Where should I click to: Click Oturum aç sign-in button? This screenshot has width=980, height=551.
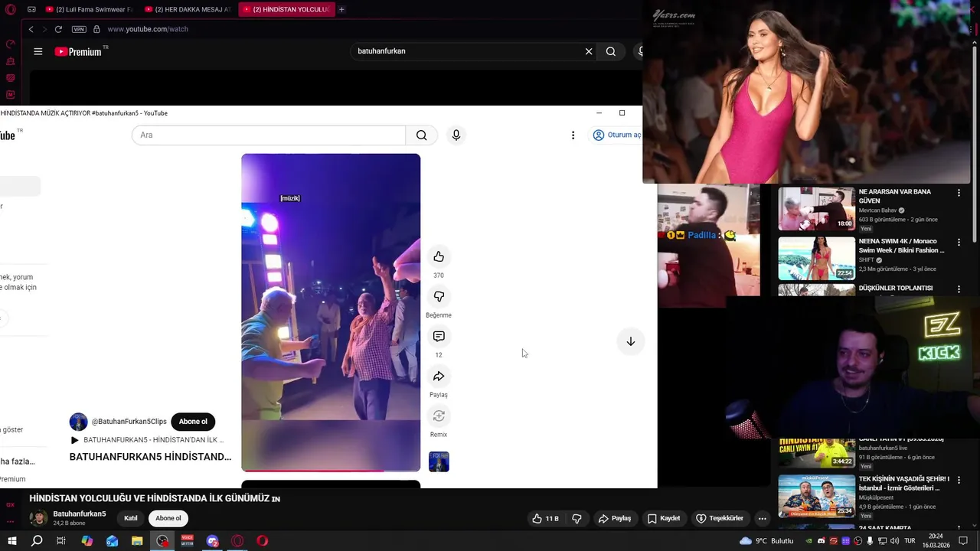click(617, 135)
